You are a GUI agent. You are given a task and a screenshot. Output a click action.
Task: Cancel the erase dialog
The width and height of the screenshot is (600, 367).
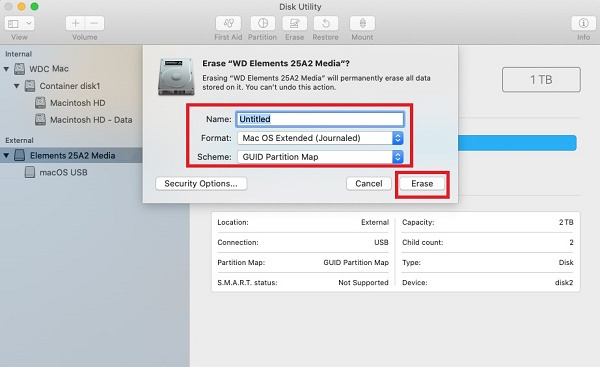point(369,184)
